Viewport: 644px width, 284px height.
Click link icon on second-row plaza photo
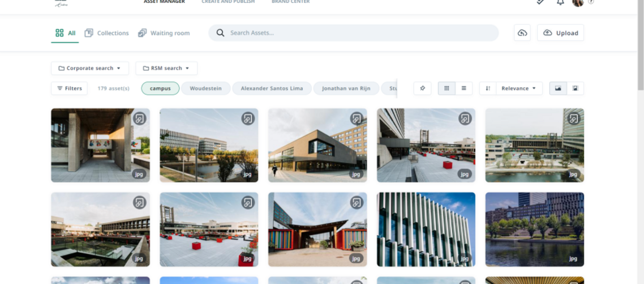248,202
